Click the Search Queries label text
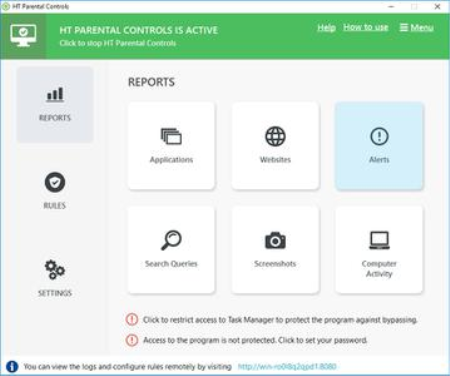Image resolution: width=450 pixels, height=376 pixels. tap(171, 264)
